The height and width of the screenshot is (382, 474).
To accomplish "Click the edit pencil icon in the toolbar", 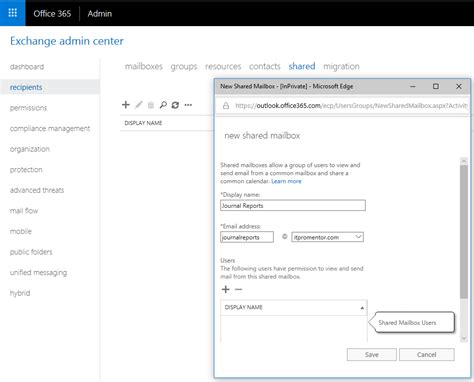I will point(138,105).
